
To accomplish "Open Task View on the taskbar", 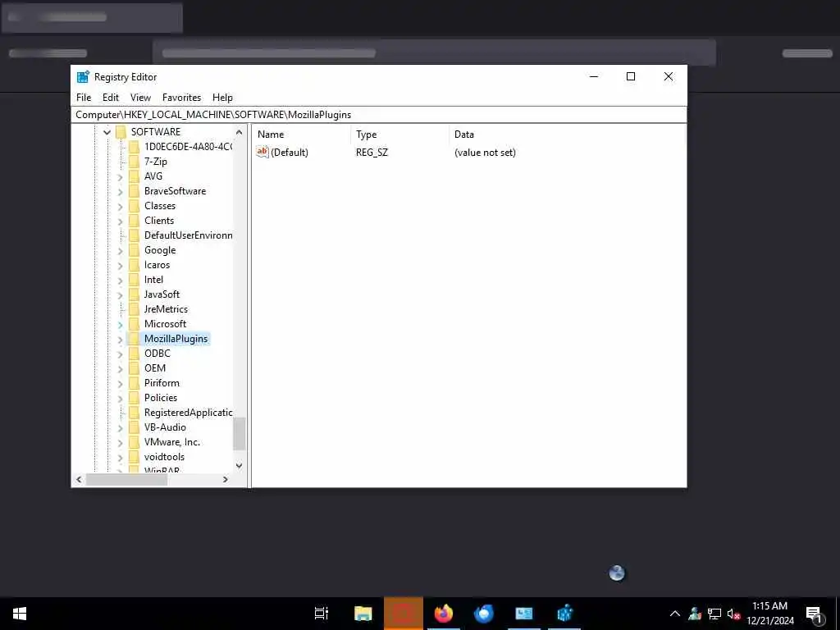I will pos(322,614).
